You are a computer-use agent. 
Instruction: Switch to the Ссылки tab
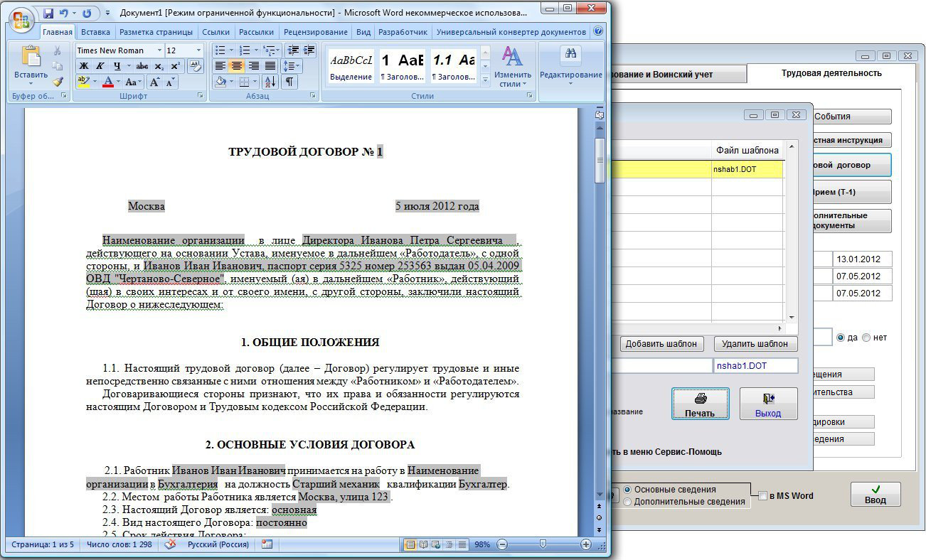pos(215,32)
